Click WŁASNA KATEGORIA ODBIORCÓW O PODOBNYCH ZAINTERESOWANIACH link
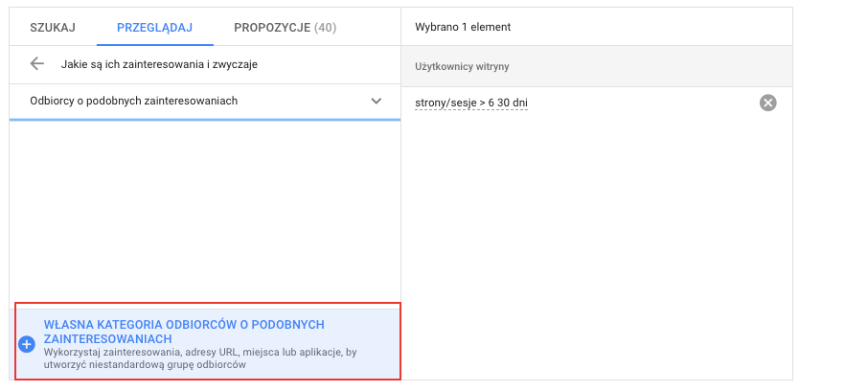Image resolution: width=868 pixels, height=392 pixels. (x=184, y=332)
